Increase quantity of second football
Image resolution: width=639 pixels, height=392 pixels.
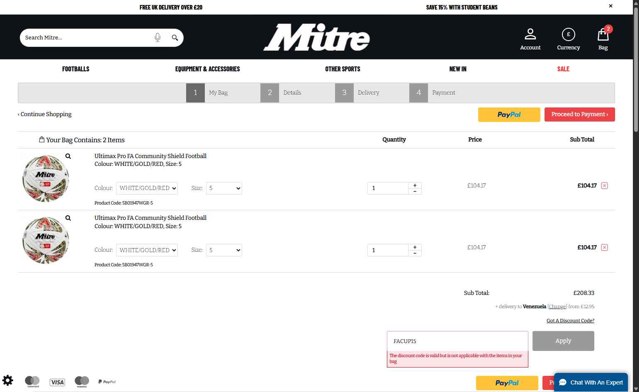(415, 247)
